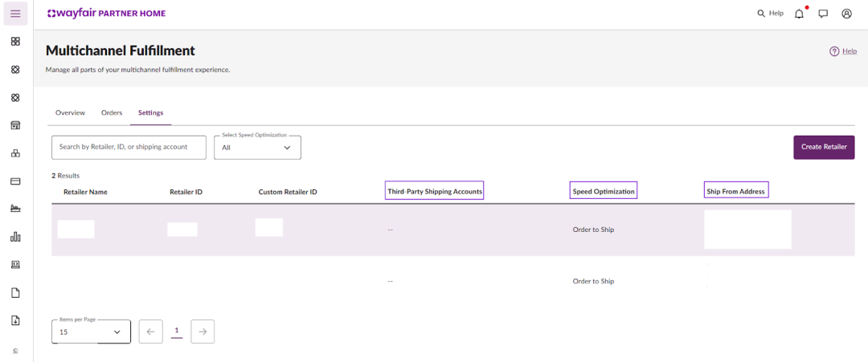This screenshot has width=868, height=362.
Task: Click the Help search in top bar
Action: [x=770, y=14]
